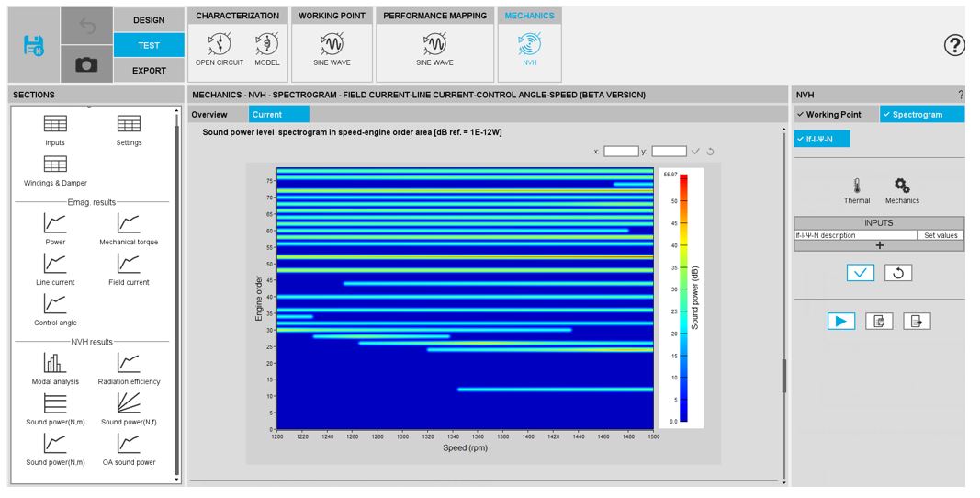Toggle the Working Point option in NVH panel
Screen dimensions: 980x498
[x=835, y=115]
